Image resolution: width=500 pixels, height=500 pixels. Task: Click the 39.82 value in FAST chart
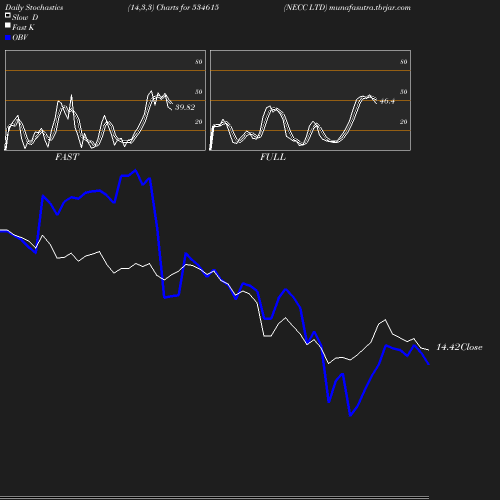185,107
